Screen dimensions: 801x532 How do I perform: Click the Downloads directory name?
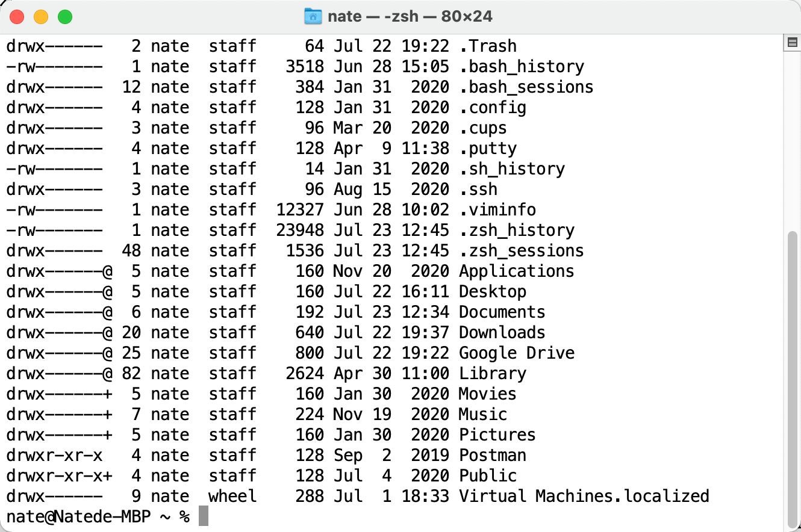pyautogui.click(x=502, y=332)
